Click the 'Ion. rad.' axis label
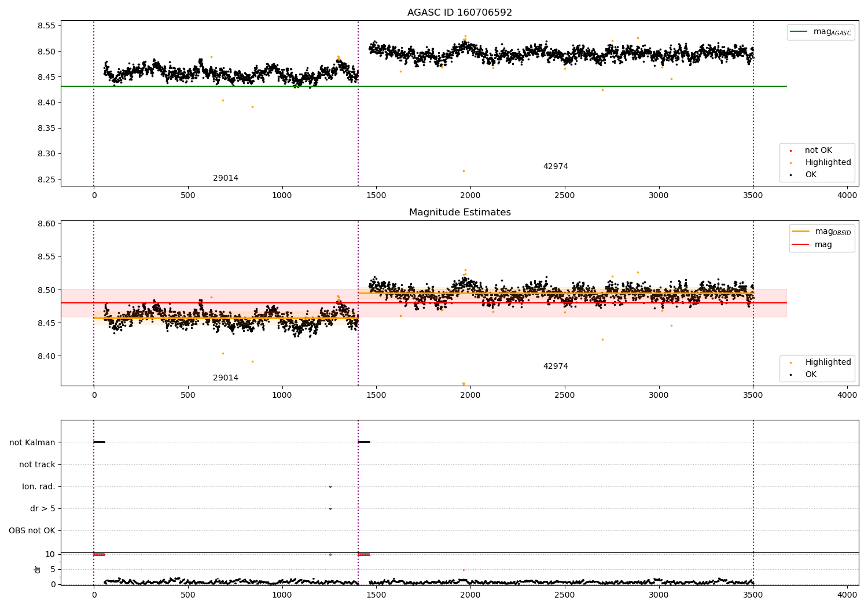 [39, 486]
